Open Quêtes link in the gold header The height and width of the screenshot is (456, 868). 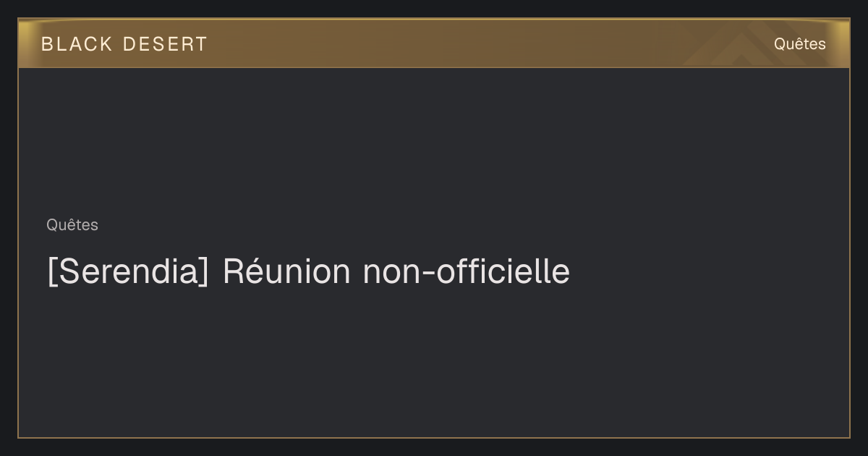pyautogui.click(x=799, y=43)
